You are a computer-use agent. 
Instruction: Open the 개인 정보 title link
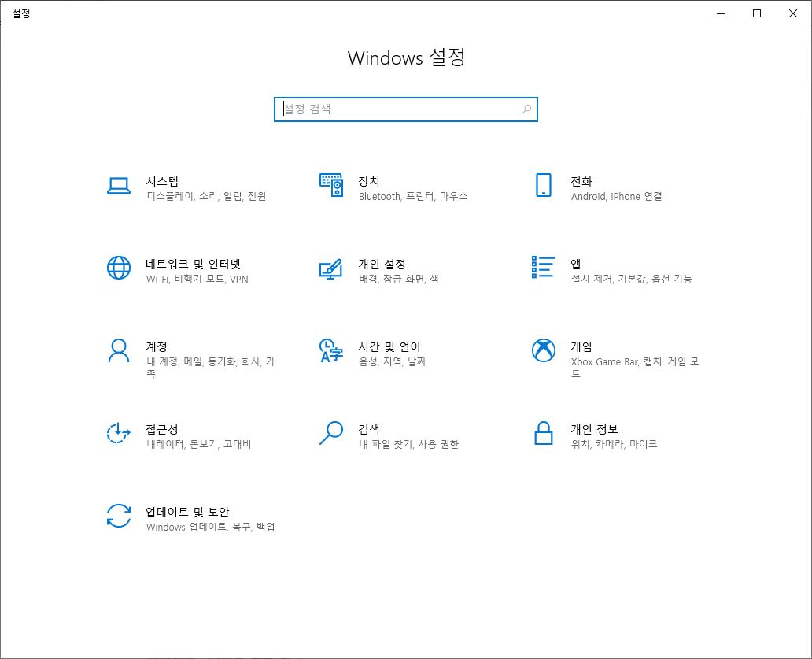pyautogui.click(x=595, y=429)
